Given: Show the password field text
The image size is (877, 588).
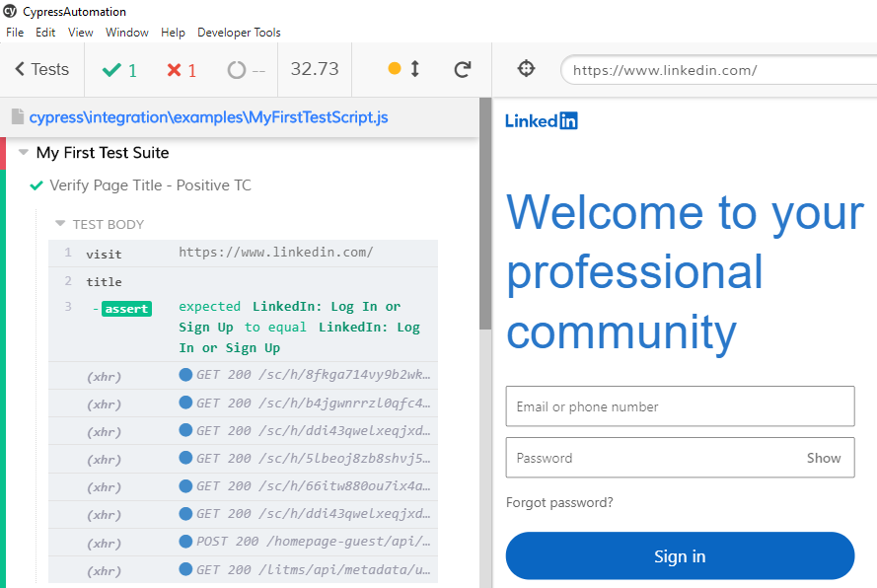Looking at the screenshot, I should [824, 458].
